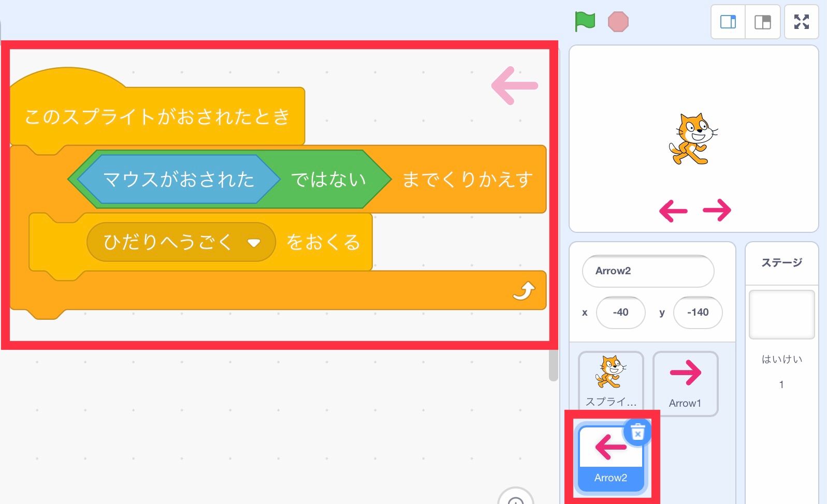Switch to small stage layout
This screenshot has height=504, width=827.
point(728,22)
